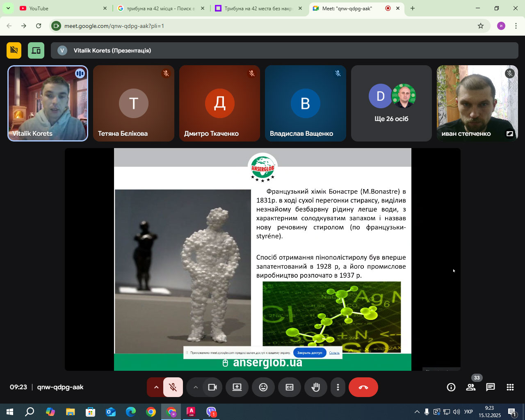
Task: Show the participants people panel
Action: tap(471, 387)
